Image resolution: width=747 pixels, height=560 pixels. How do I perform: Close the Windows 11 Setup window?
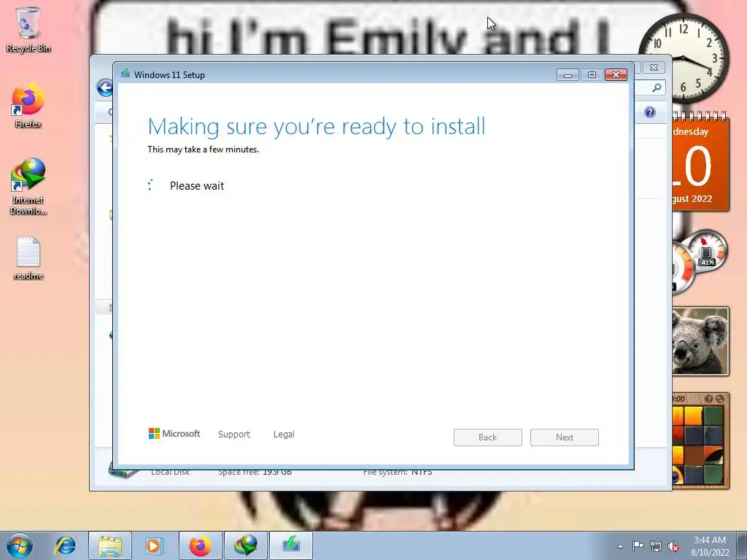coord(616,75)
